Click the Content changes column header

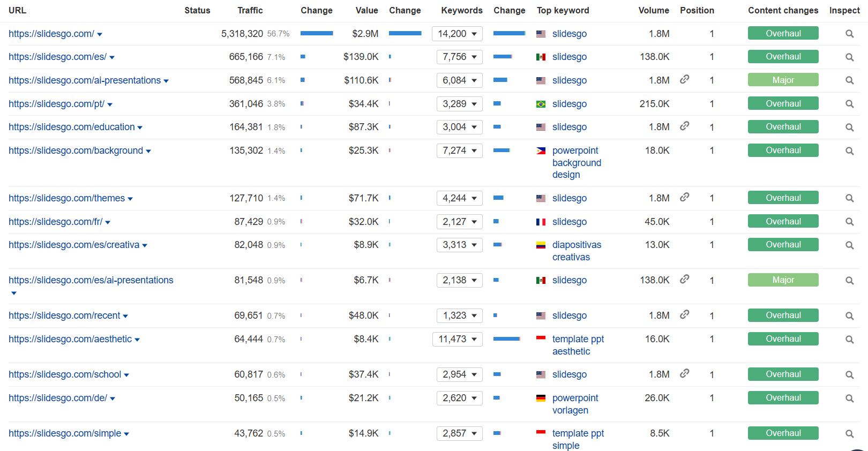[x=783, y=10]
